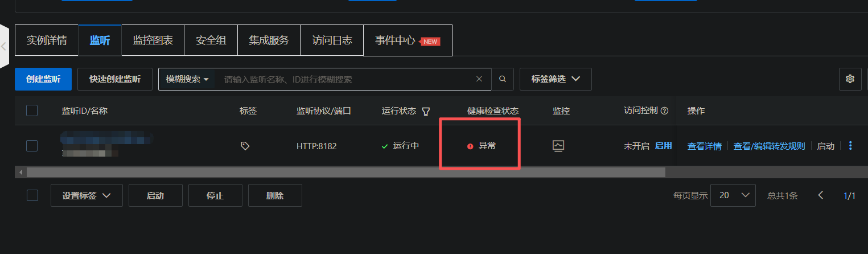Open the 查看详情 link
868x254 pixels.
click(705, 146)
